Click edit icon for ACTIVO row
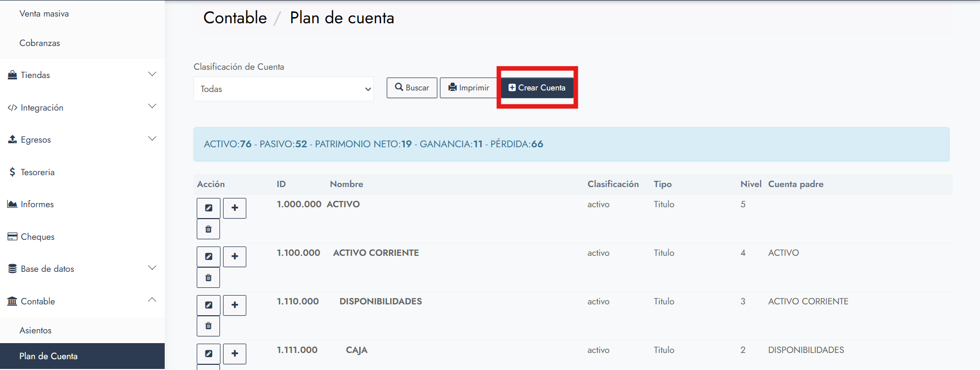Image resolution: width=980 pixels, height=370 pixels. click(x=209, y=208)
